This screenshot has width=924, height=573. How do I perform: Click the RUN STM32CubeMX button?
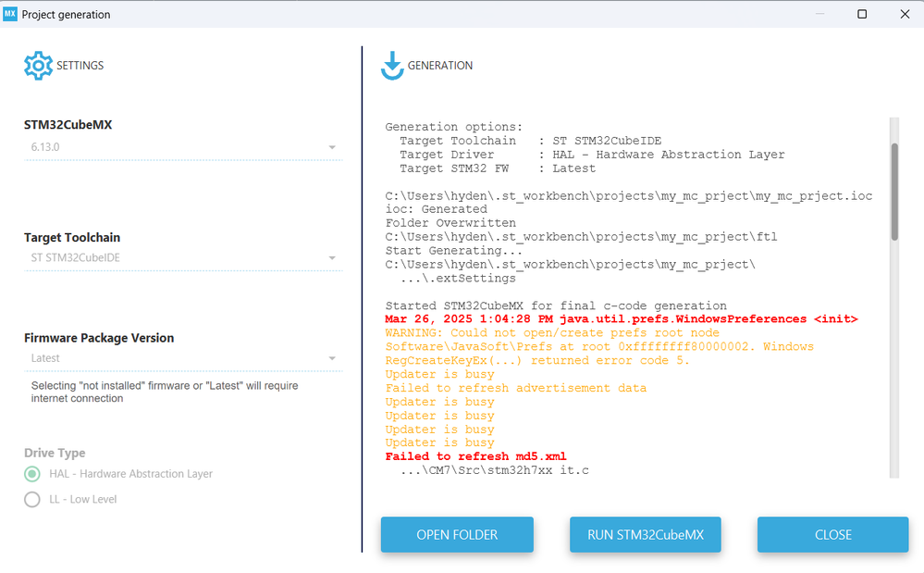[646, 535]
